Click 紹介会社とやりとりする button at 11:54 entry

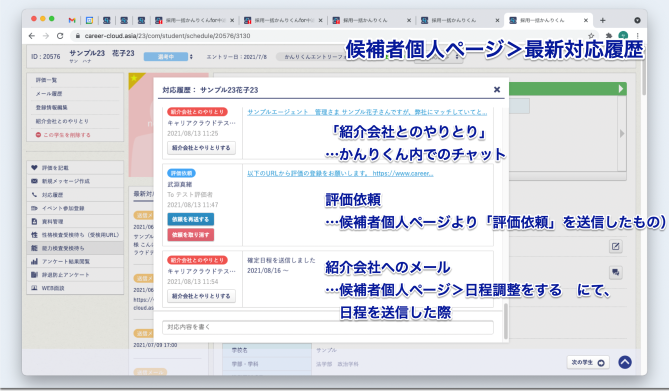(x=201, y=296)
